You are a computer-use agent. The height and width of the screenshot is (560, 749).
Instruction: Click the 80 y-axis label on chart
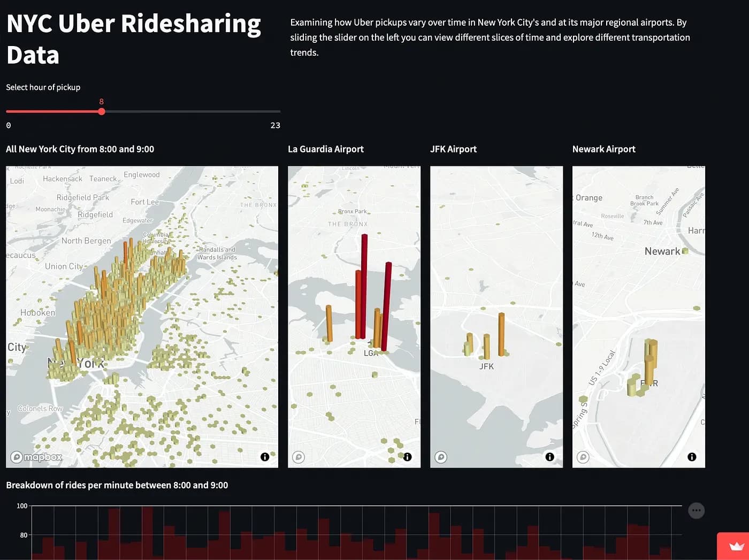tap(24, 535)
